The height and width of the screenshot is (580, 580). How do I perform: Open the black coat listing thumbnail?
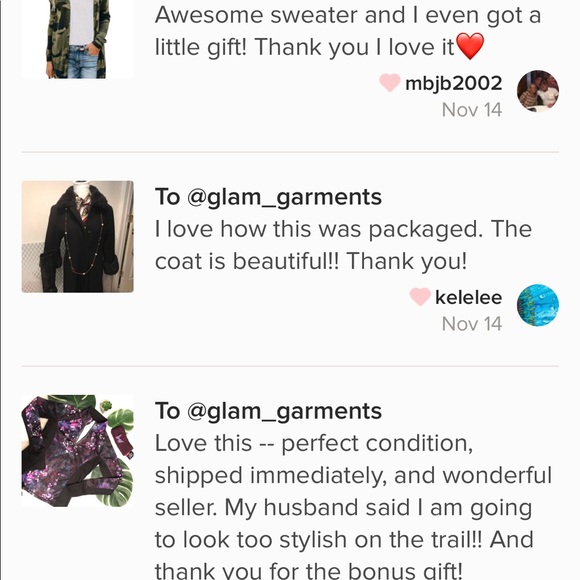click(77, 237)
